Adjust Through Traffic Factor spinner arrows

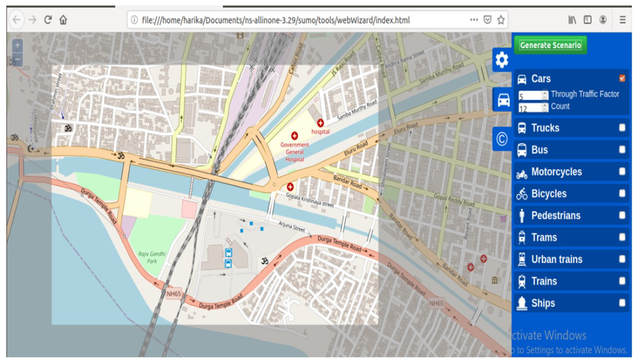pos(545,95)
